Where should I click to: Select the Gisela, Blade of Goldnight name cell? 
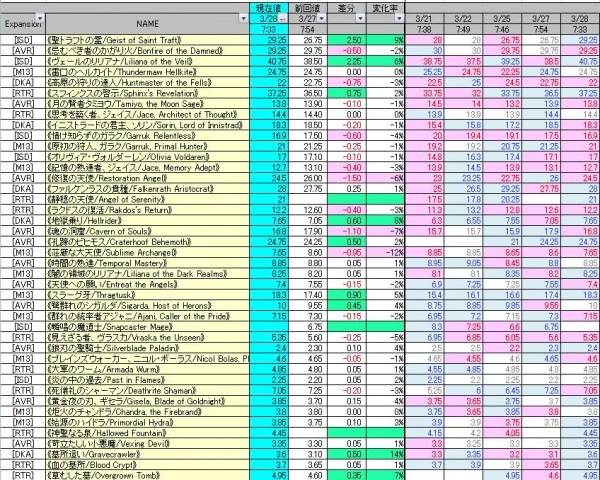coord(147,401)
